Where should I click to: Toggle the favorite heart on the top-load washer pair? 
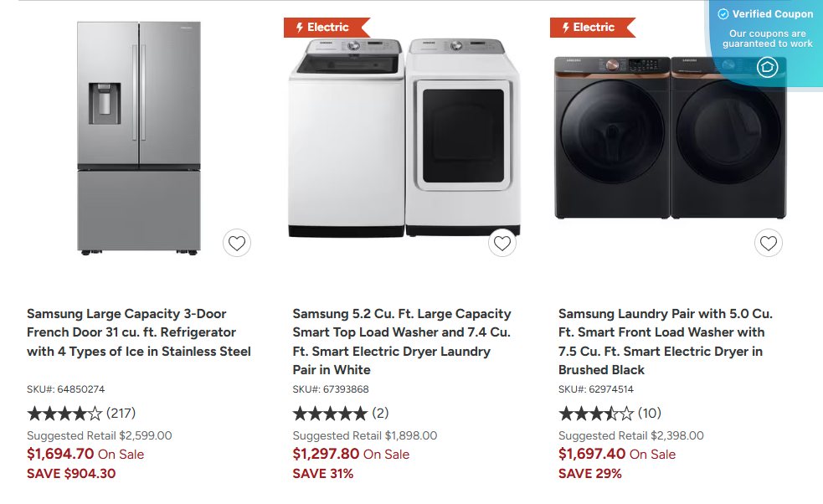(502, 243)
